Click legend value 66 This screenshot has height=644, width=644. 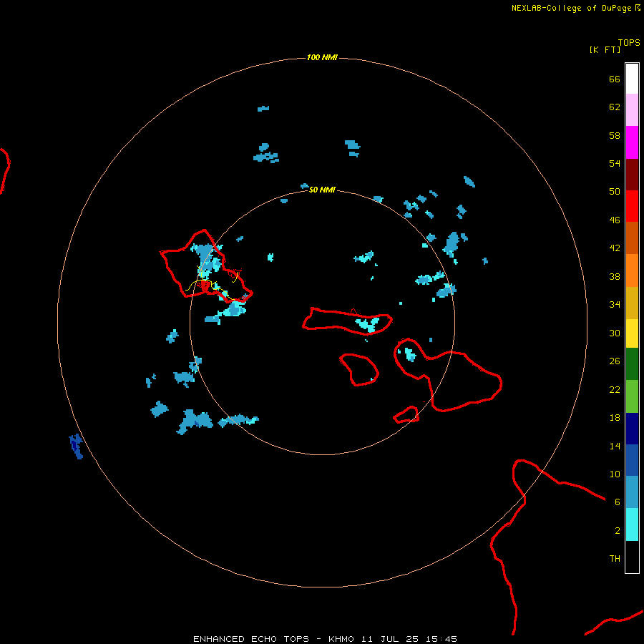(x=615, y=79)
